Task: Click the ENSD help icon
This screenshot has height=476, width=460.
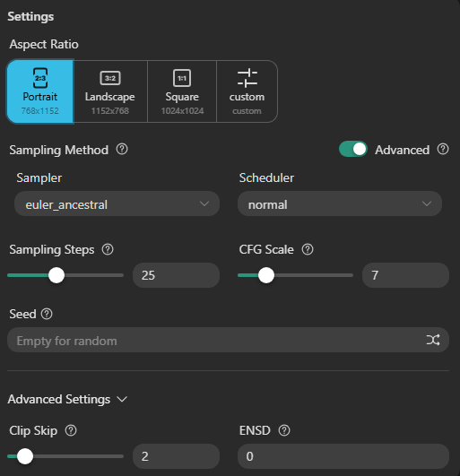Action: (284, 430)
